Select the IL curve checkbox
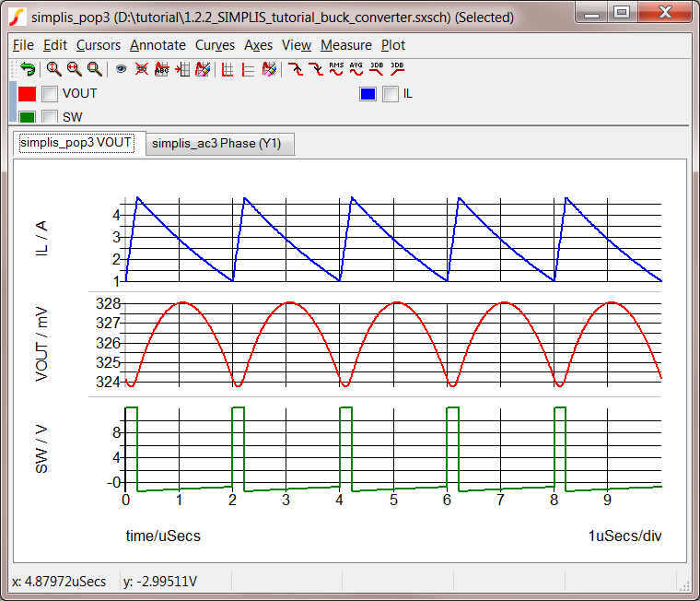 [x=391, y=93]
